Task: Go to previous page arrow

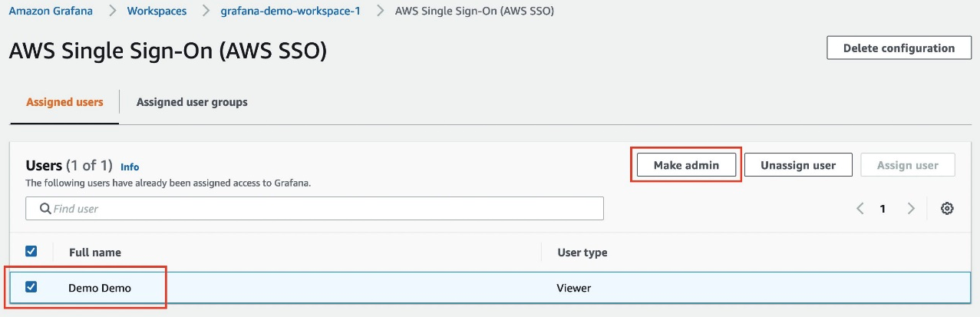Action: pos(860,209)
